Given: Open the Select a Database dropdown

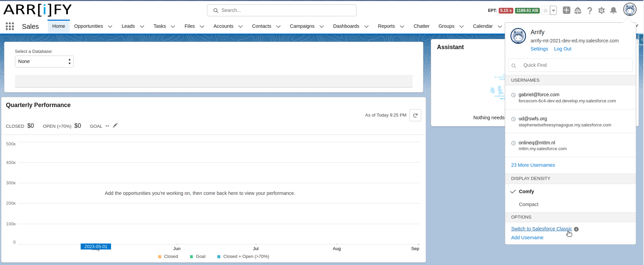Looking at the screenshot, I should pyautogui.click(x=44, y=62).
